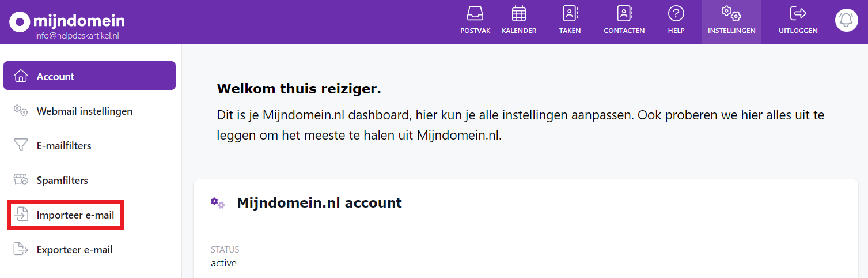Open the Postvak inbox icon
Screen dimensions: 868x278
[x=475, y=14]
